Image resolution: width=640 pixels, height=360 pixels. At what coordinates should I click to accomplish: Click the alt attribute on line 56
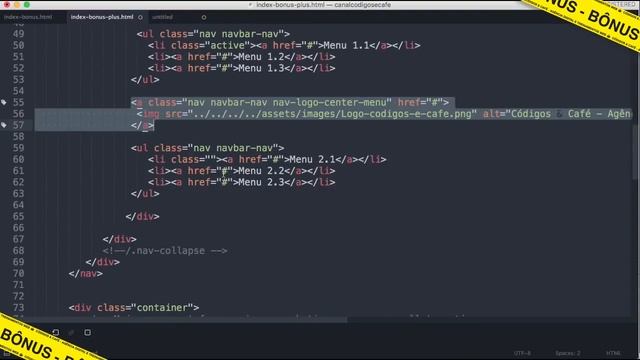pyautogui.click(x=558, y=114)
